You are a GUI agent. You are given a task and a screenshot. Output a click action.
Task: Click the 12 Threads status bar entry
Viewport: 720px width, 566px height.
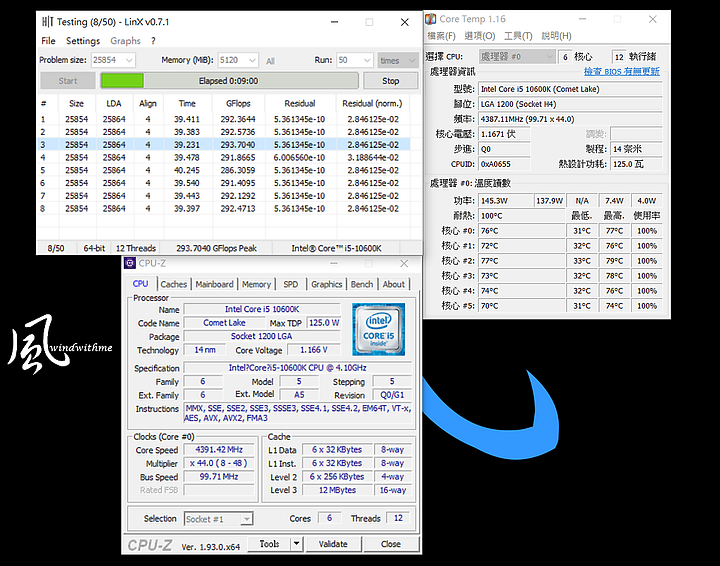136,248
